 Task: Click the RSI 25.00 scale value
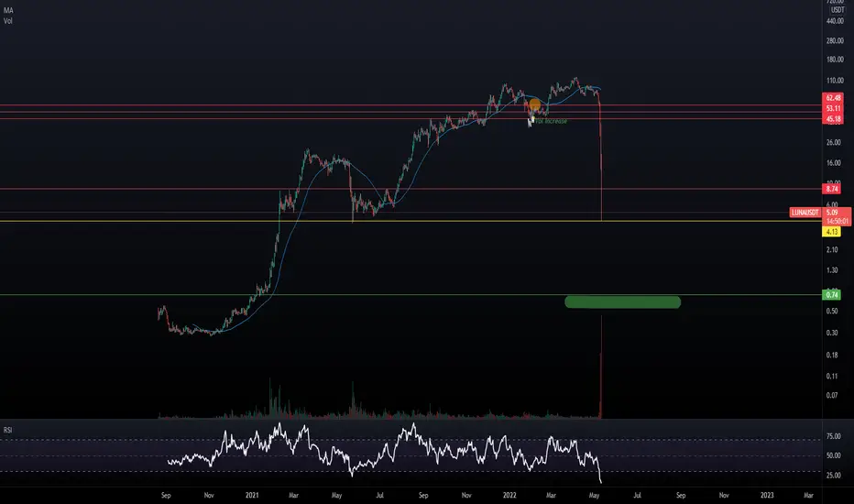pyautogui.click(x=833, y=476)
